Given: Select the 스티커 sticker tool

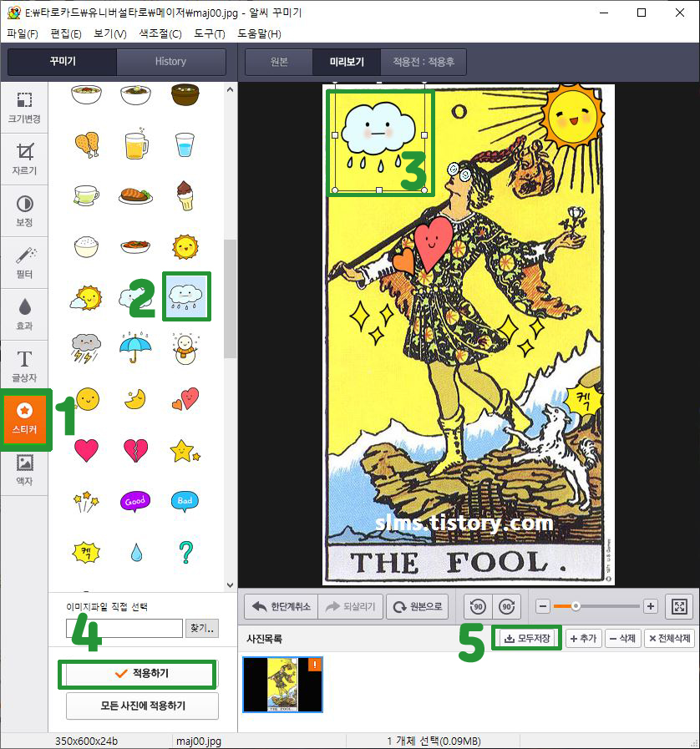Looking at the screenshot, I should pyautogui.click(x=24, y=419).
